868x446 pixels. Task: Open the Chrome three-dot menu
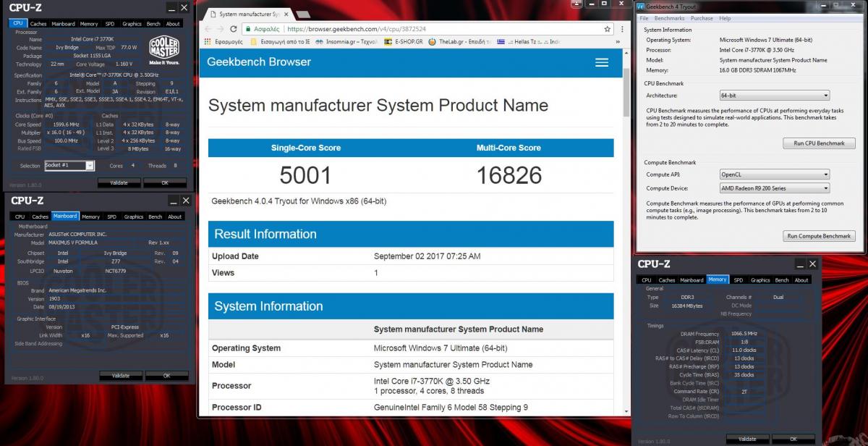pos(622,29)
